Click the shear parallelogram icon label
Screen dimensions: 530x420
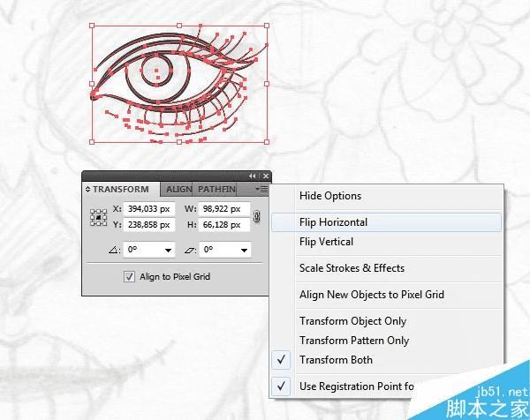191,251
